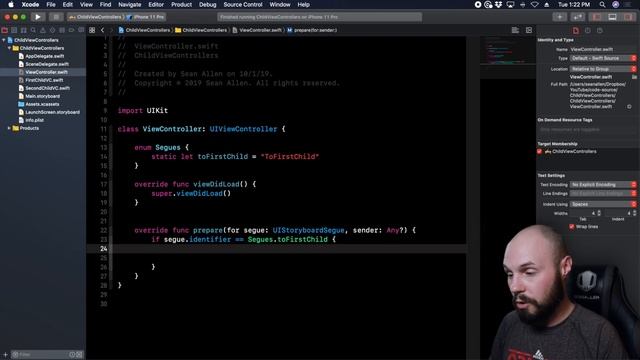Reveal full path in Finder arrow
Screen dimensions: 640x360
(629, 107)
